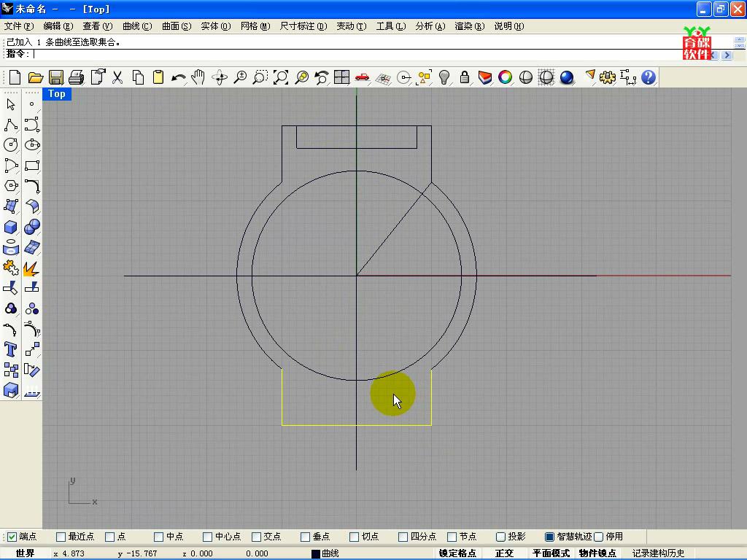Toggle 平面模式 in the status bar
Viewport: 747px width, 560px height.
pyautogui.click(x=551, y=553)
